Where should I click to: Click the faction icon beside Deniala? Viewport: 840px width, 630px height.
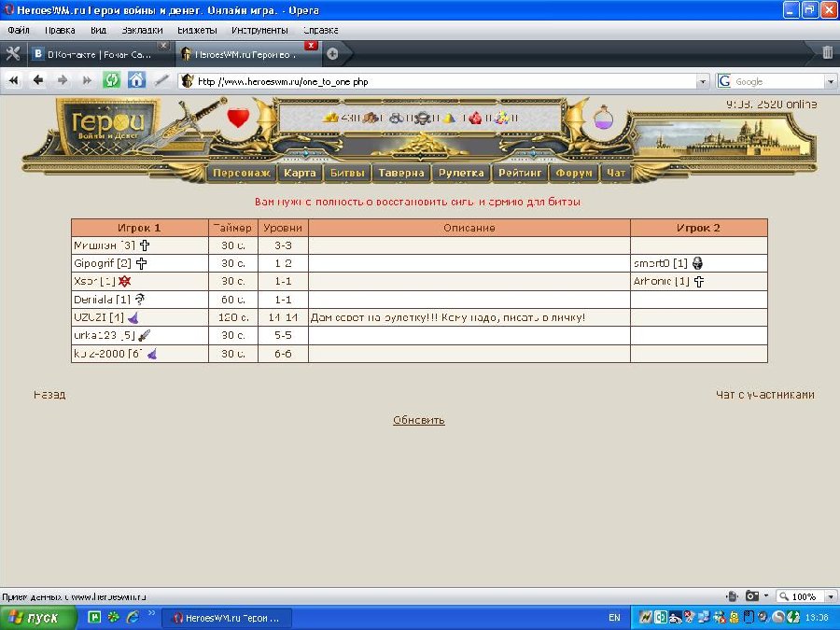[x=140, y=299]
